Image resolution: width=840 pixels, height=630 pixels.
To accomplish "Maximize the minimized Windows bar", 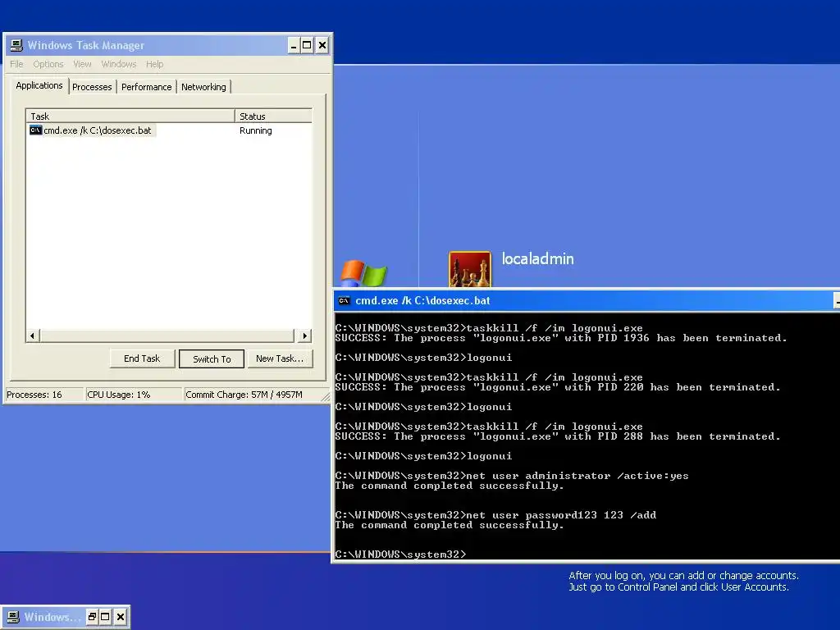I will 105,617.
